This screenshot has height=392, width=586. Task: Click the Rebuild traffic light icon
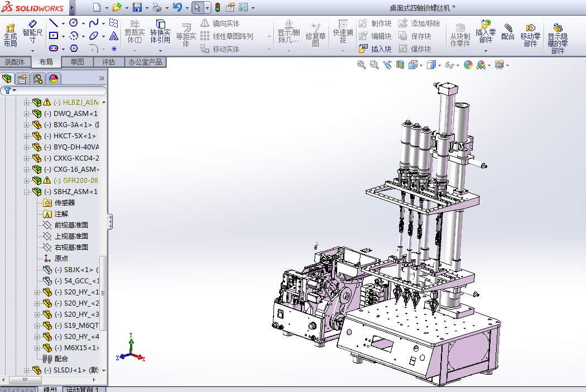point(217,8)
